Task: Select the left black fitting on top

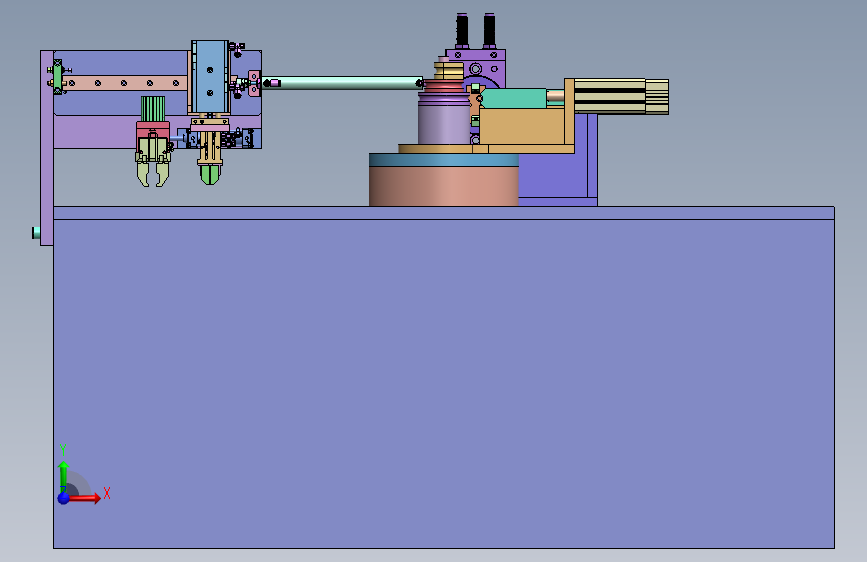Action: click(x=462, y=30)
